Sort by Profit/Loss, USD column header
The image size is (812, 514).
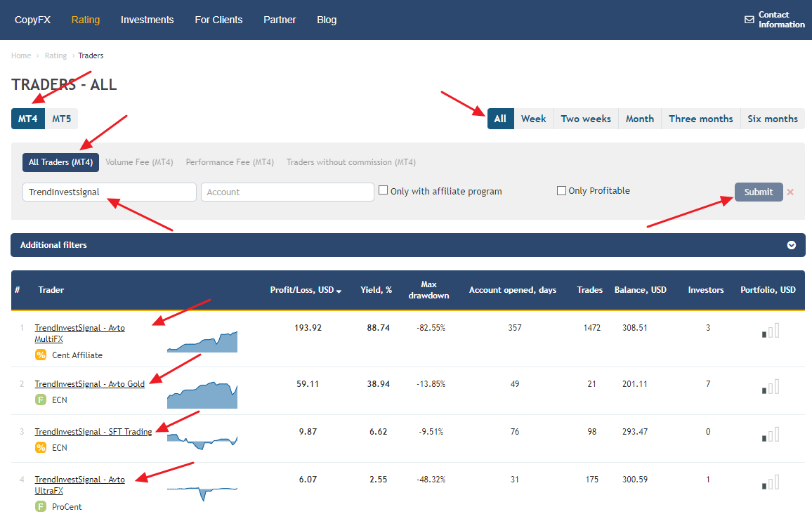[306, 290]
